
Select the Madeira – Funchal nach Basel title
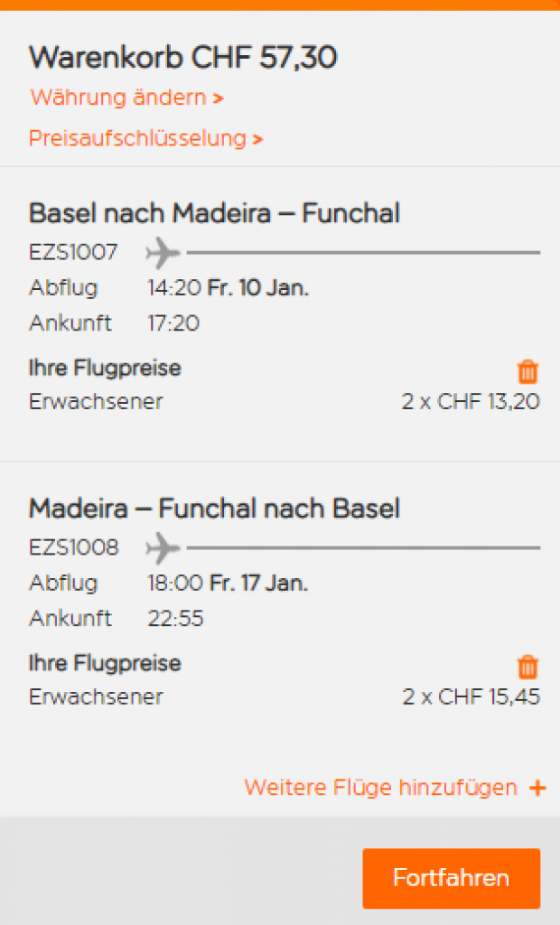214,509
